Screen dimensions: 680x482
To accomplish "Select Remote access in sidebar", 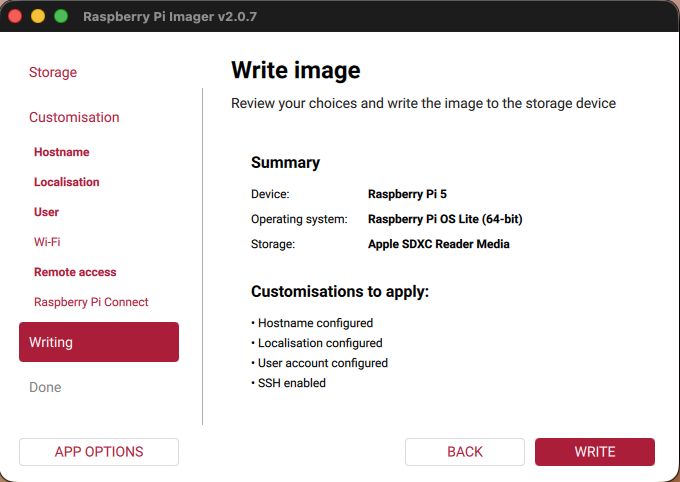I will click(75, 272).
